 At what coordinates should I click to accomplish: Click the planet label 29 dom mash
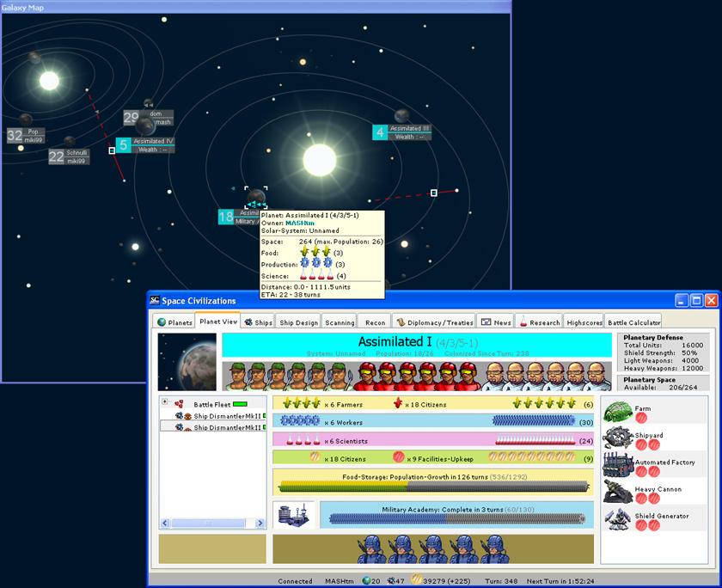point(148,118)
